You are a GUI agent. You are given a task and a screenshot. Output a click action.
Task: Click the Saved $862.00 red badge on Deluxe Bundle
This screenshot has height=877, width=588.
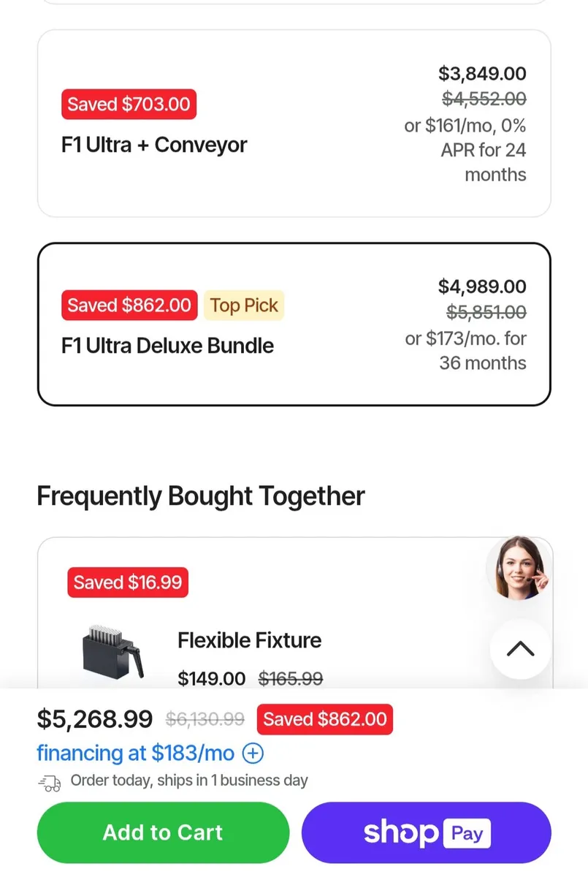pyautogui.click(x=129, y=305)
